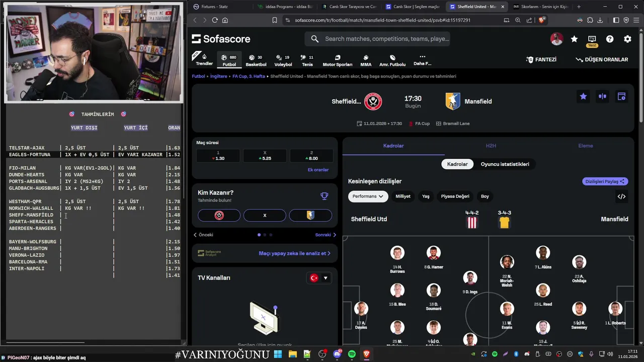Select the Kadrolar pill toggle
Viewport: 644px width, 362px height.
coord(457,164)
